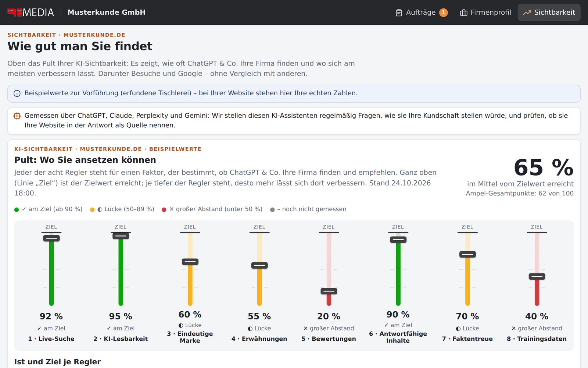This screenshot has height=368, width=588.
Task: Click the '3 · Eindeutige Marke' label
Action: pyautogui.click(x=190, y=337)
